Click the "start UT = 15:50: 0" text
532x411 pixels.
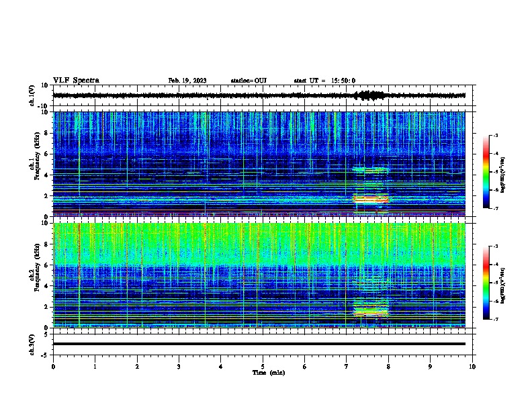tap(324, 81)
